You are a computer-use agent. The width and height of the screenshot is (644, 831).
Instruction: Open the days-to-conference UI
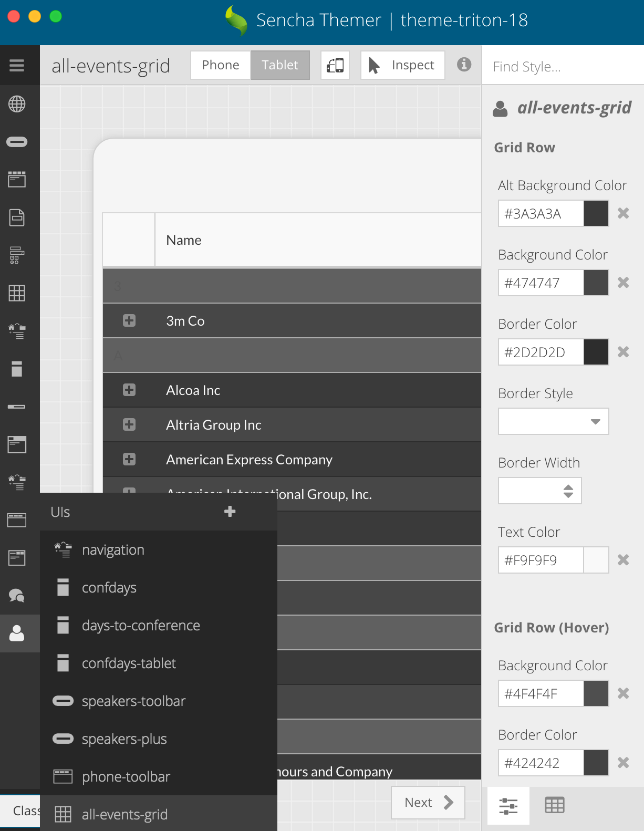pyautogui.click(x=159, y=625)
